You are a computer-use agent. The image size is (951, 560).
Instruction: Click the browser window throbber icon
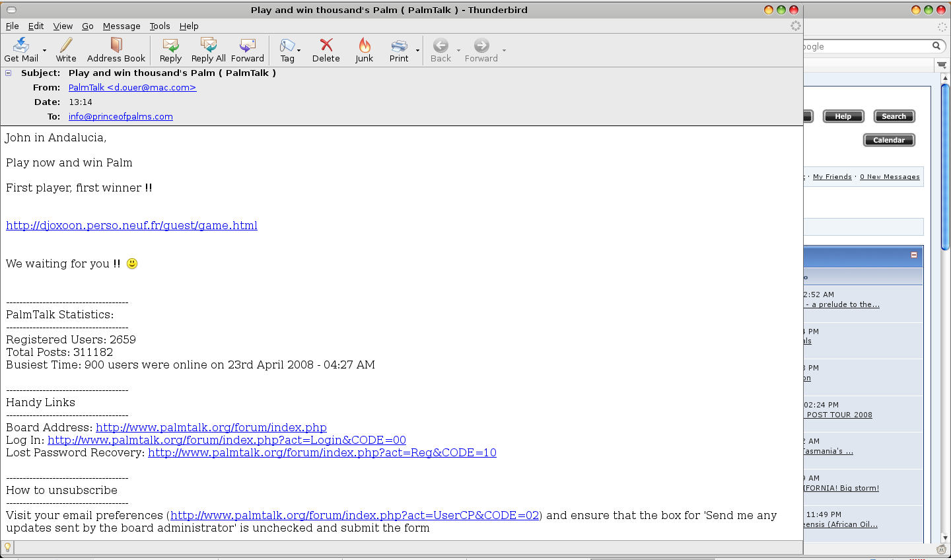(x=942, y=26)
